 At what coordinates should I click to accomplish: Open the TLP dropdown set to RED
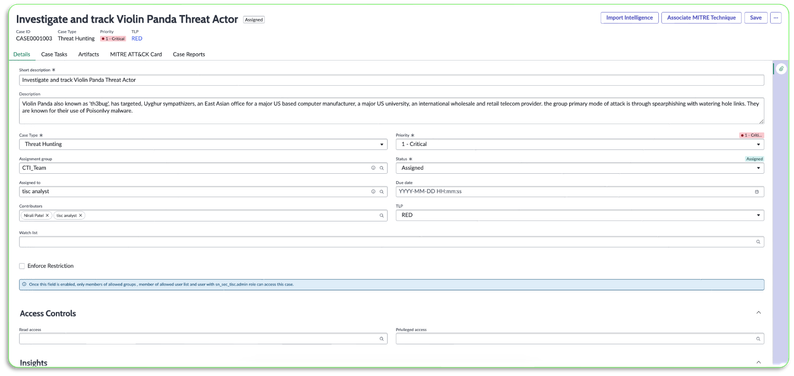point(580,215)
